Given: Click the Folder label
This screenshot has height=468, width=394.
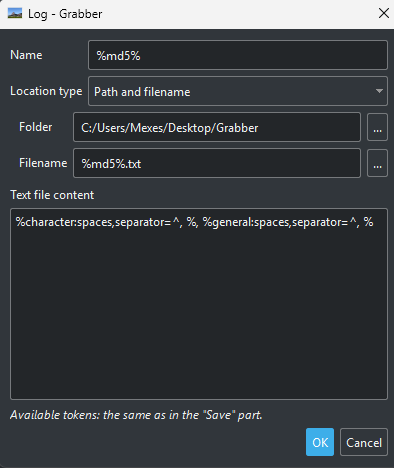Looking at the screenshot, I should (36, 127).
